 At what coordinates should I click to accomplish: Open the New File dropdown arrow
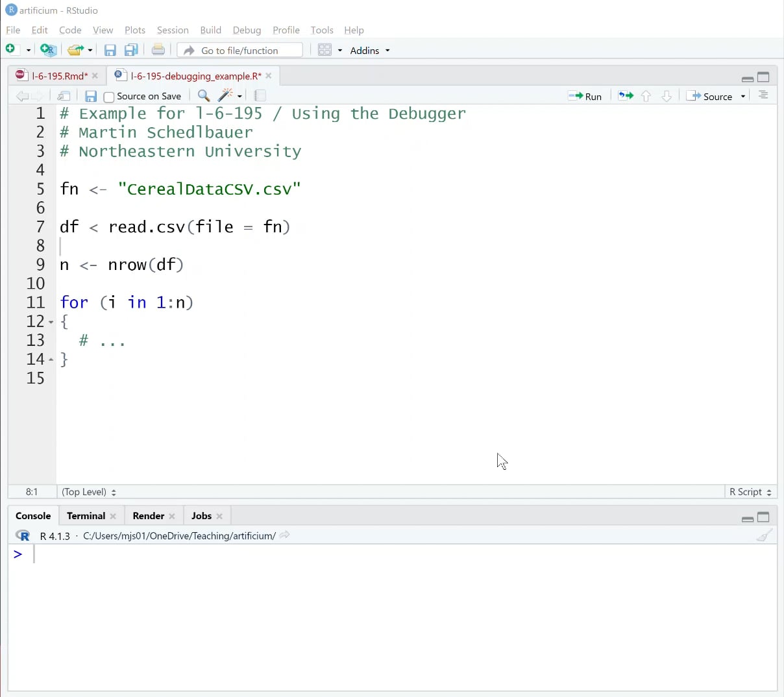click(x=29, y=50)
